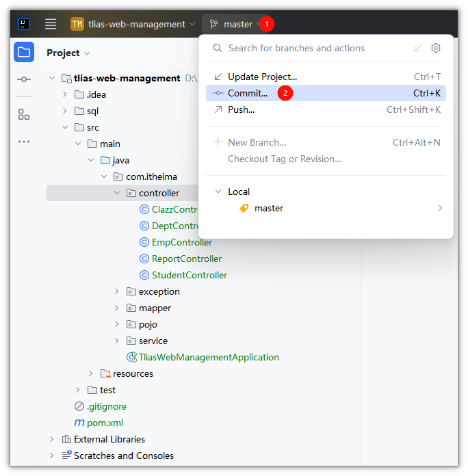
Task: Expand Scratches and Consoles node
Action: [52, 455]
